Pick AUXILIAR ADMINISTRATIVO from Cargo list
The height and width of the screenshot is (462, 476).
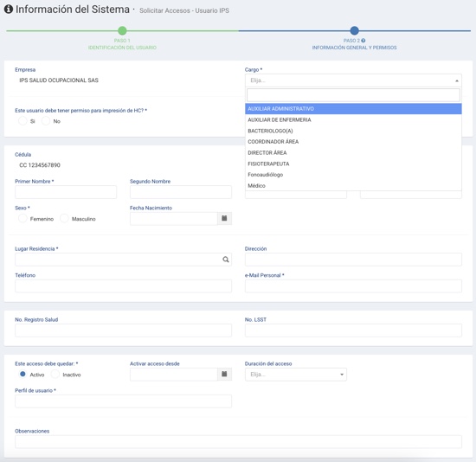(x=353, y=109)
